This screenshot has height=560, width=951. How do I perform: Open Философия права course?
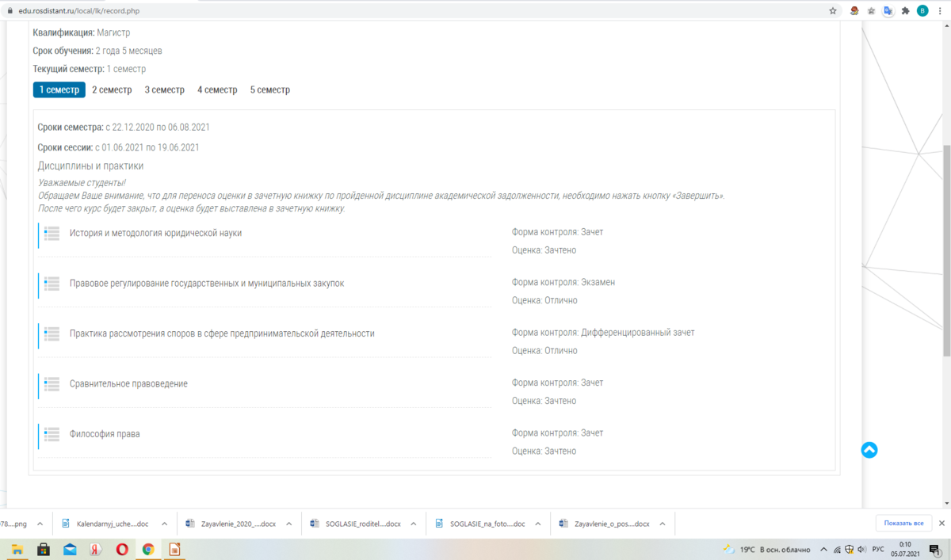[x=105, y=434]
